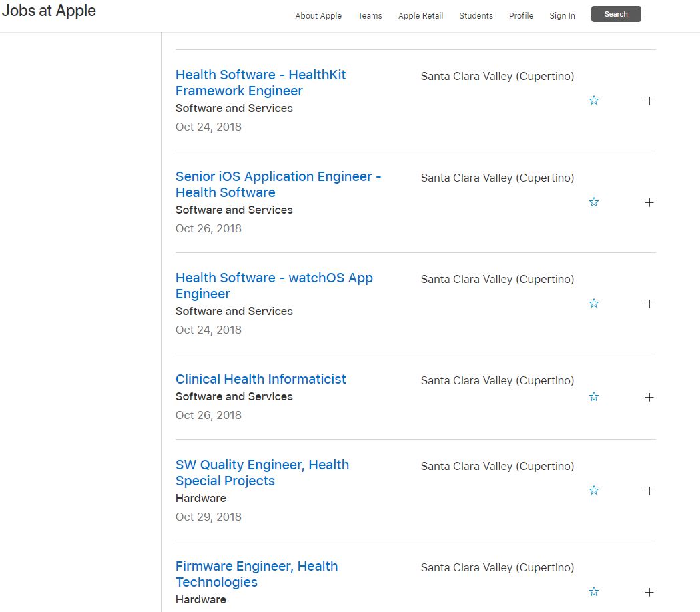Open SW Quality Engineer, Health Special Projects
The image size is (700, 612).
tap(262, 473)
